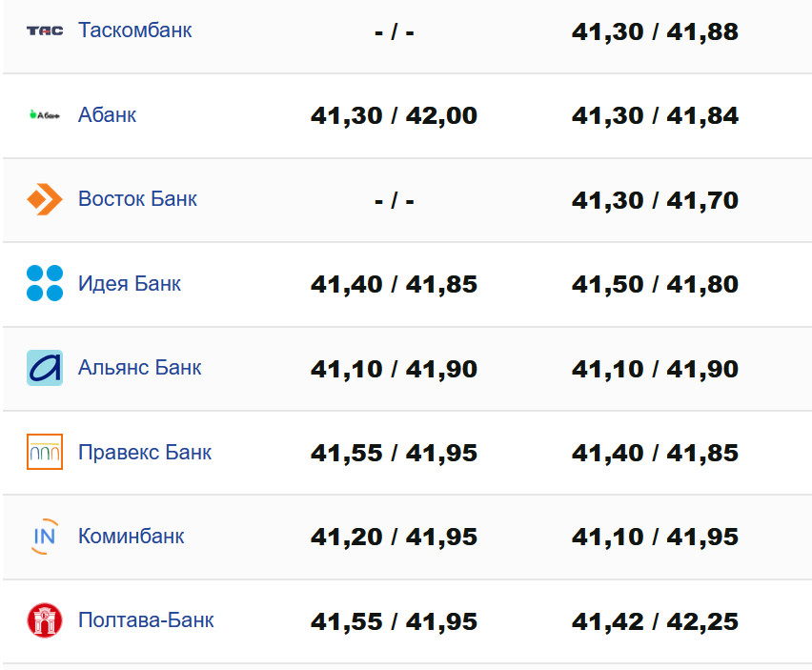
Task: Open the Полтава-Банк link
Action: 146,620
